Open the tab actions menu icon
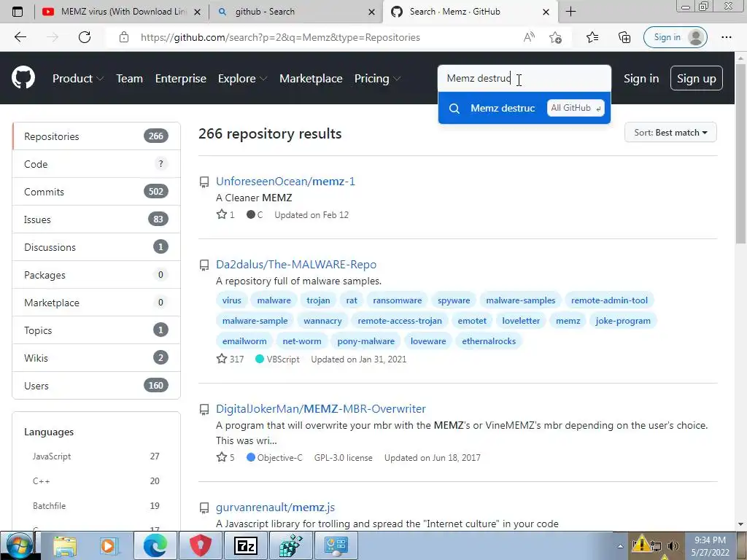This screenshot has height=560, width=747. (18, 12)
